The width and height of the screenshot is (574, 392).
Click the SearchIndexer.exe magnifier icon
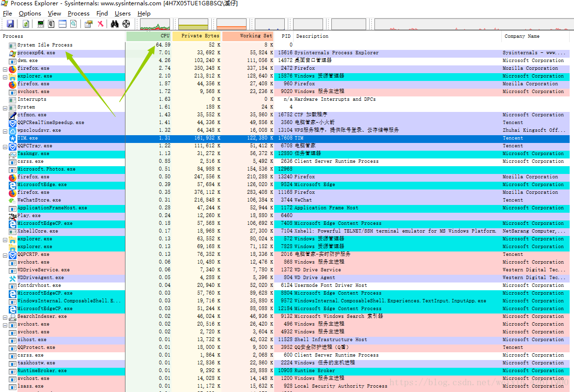[x=13, y=317]
